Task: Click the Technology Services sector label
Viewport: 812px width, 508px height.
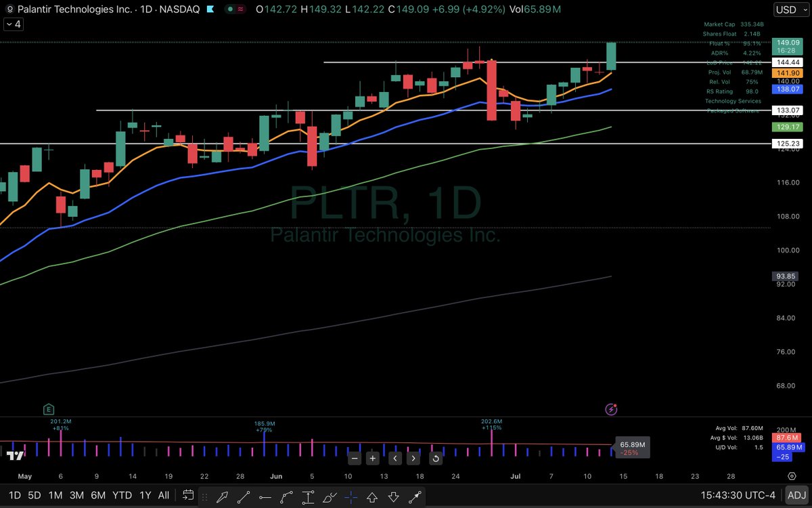Action: pyautogui.click(x=733, y=101)
